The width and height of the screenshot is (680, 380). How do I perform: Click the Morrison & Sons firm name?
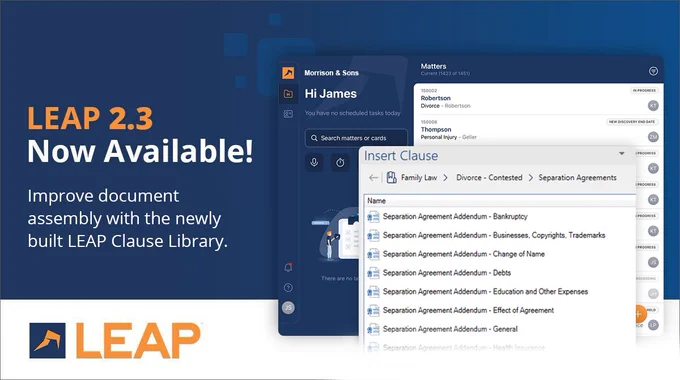coord(331,73)
